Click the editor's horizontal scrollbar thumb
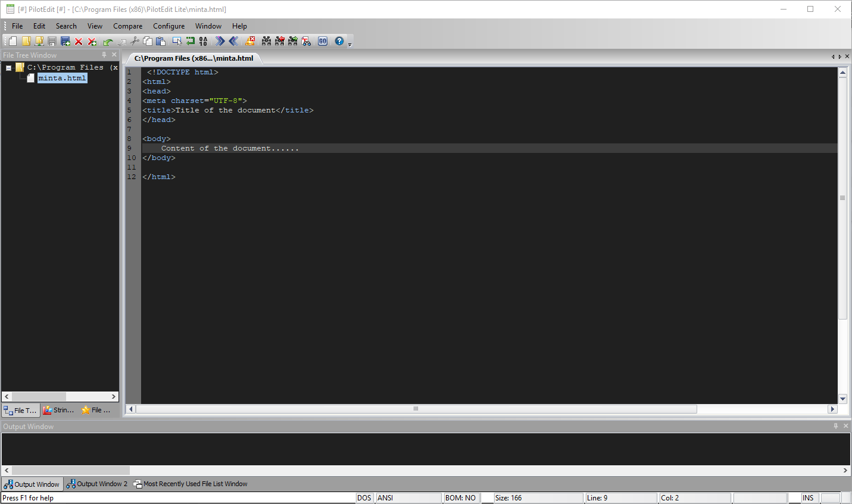Image resolution: width=852 pixels, height=504 pixels. pos(416,409)
